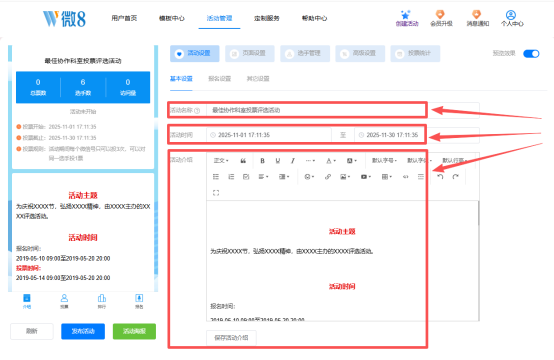Insert a block quote in the editor
This screenshot has width=554, height=360.
(243, 161)
